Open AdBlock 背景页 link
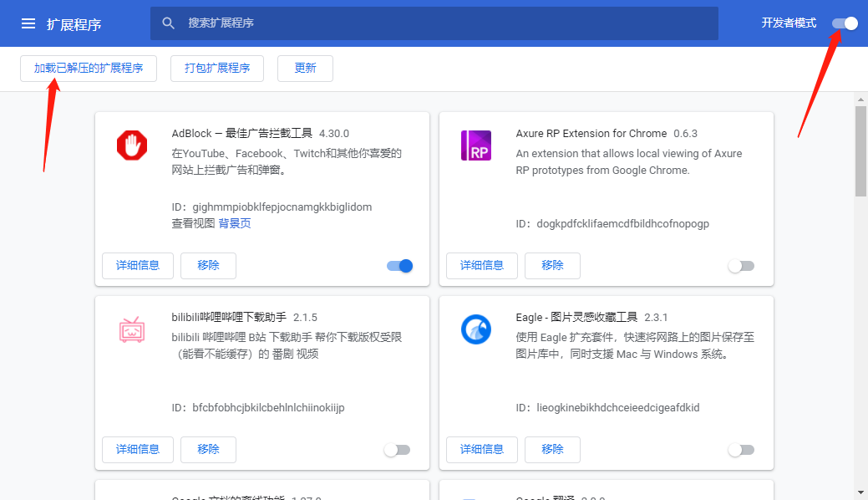This screenshot has width=868, height=500. click(235, 223)
